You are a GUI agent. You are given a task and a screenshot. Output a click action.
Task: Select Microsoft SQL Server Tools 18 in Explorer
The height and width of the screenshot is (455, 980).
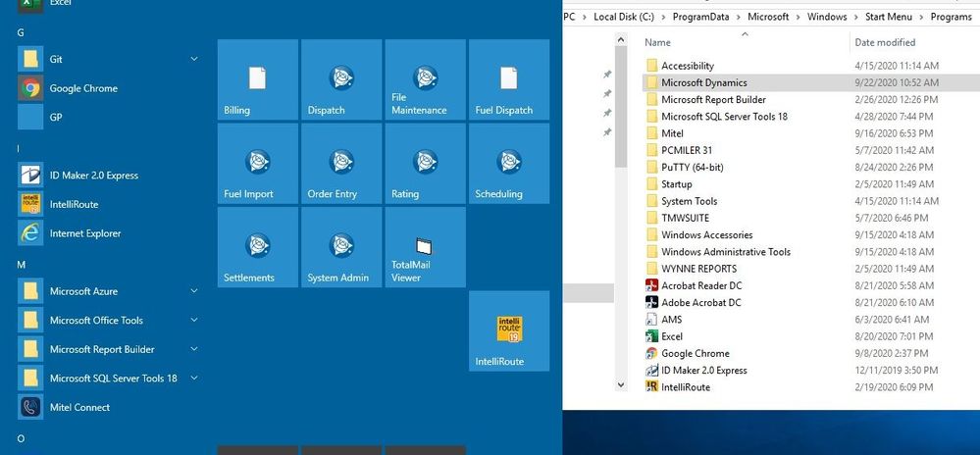[x=715, y=117]
